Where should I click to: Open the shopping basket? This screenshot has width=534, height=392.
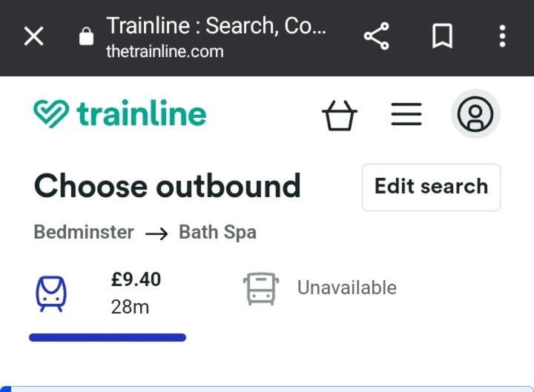tap(339, 115)
